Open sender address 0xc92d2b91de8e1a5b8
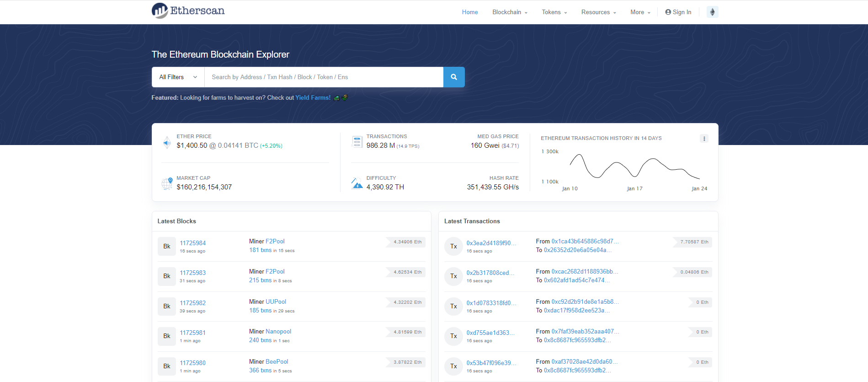Viewport: 868px width, 382px height. click(585, 301)
